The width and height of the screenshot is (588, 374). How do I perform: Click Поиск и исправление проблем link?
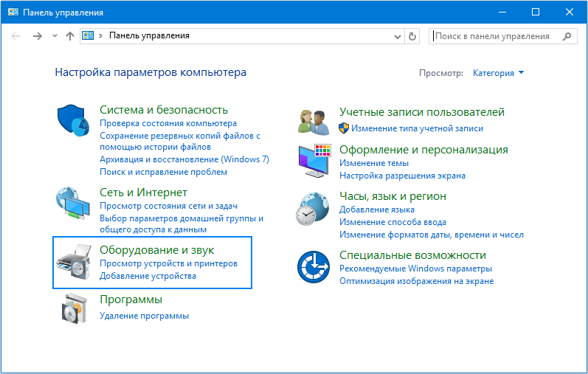(x=163, y=172)
